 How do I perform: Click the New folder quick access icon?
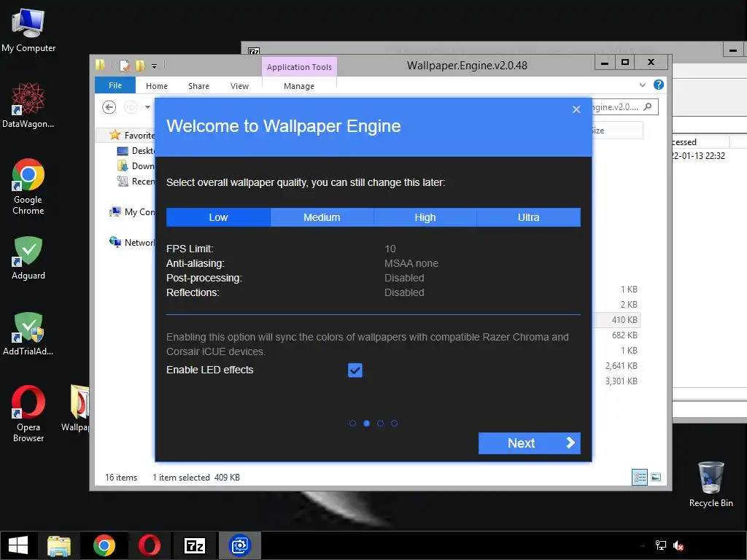click(x=140, y=65)
